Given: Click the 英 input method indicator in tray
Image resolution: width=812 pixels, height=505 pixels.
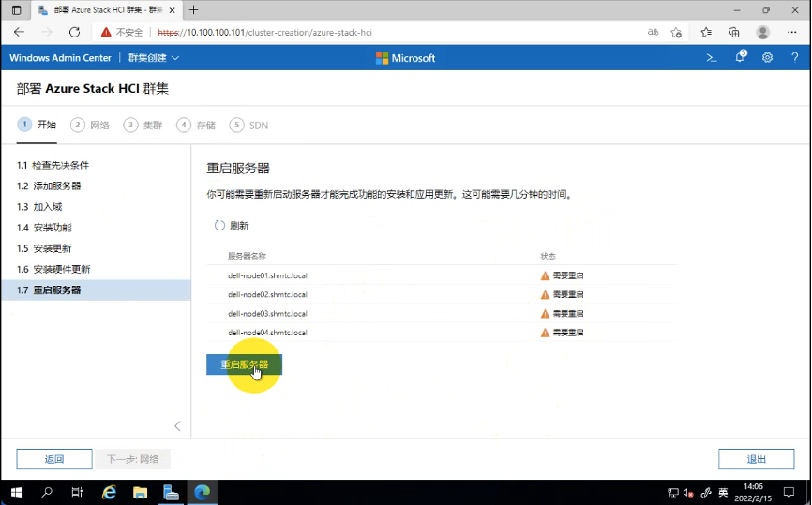Looking at the screenshot, I should click(723, 493).
